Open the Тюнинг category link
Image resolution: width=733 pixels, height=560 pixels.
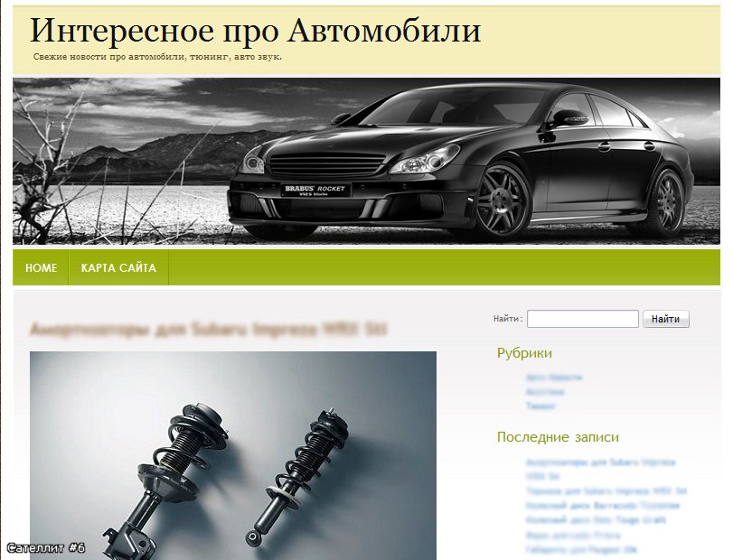[x=540, y=406]
